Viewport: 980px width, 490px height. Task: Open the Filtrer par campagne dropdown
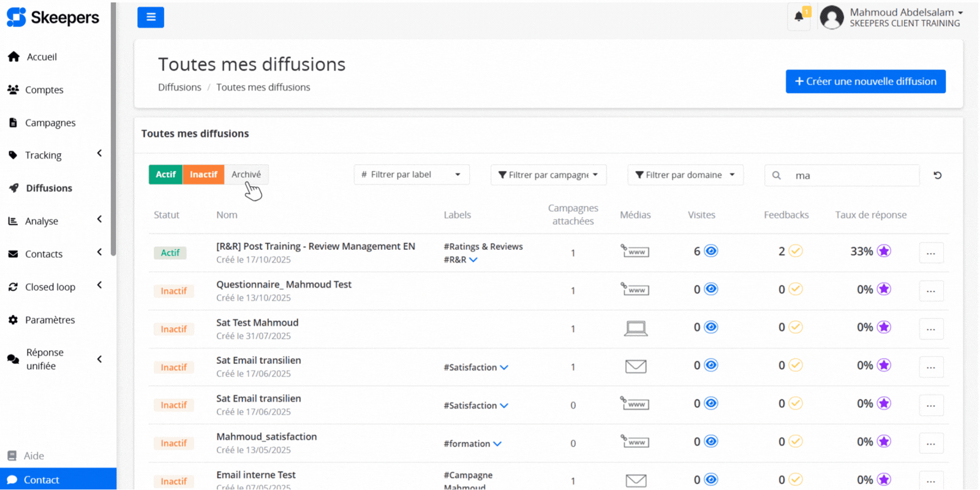tap(548, 175)
